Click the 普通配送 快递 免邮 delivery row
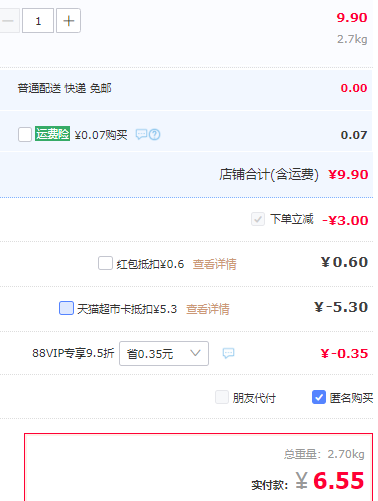Screen dimensions: 378x501 (186, 88)
